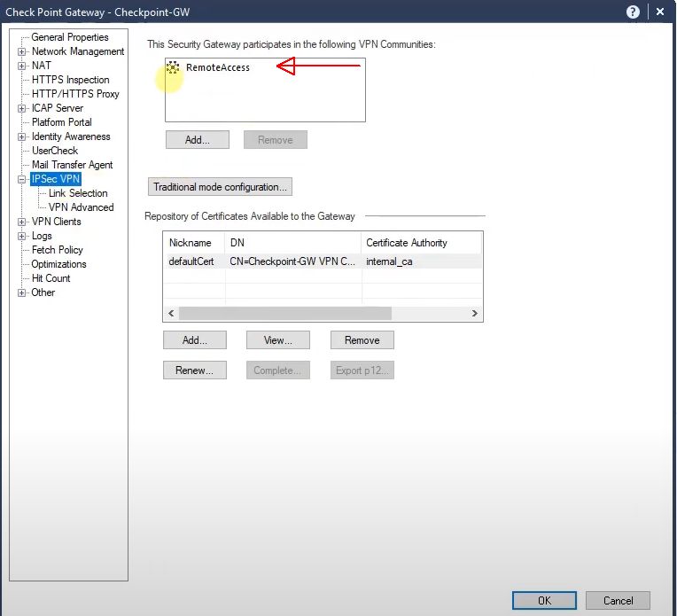Open Fetch Policy page
Screen dimensions: 677x616
[x=57, y=250]
